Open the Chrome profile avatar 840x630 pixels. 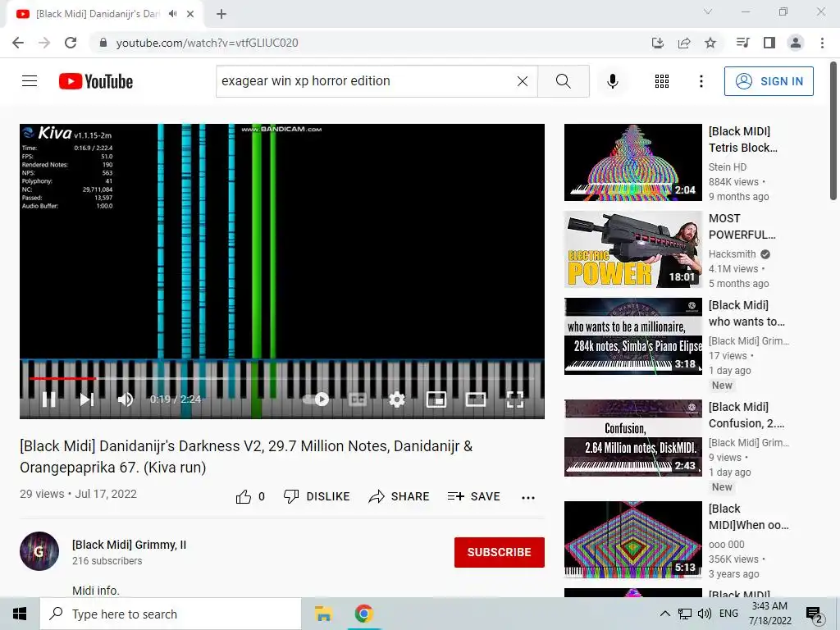click(x=796, y=43)
